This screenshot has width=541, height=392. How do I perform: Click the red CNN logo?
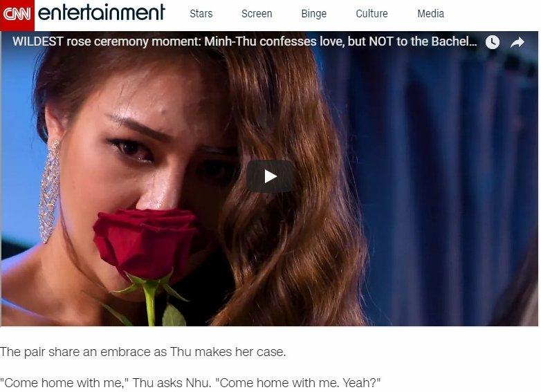click(17, 15)
